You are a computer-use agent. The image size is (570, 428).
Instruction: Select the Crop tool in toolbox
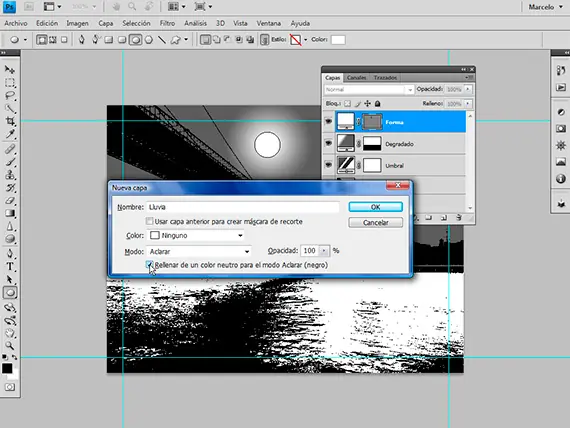coord(10,121)
